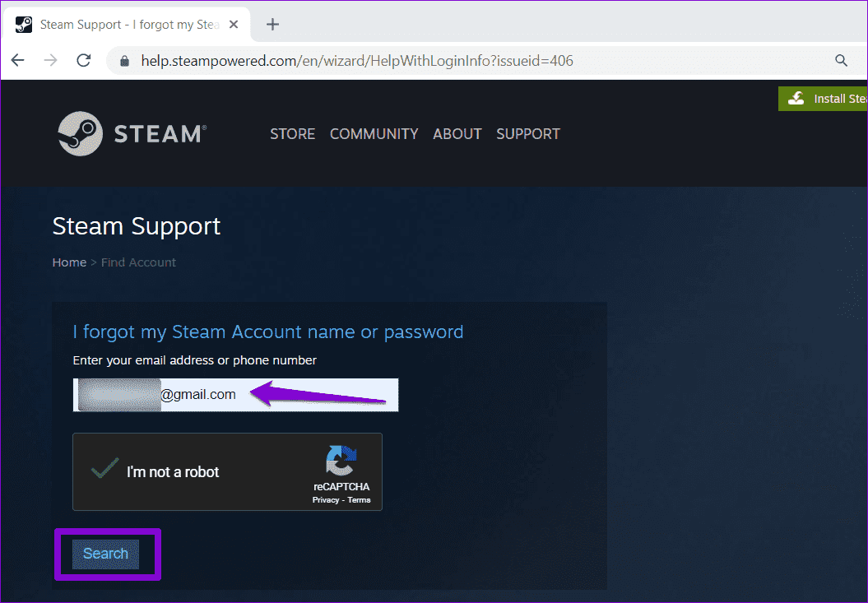The width and height of the screenshot is (868, 603).
Task: Open the SUPPORT menu item
Action: click(x=528, y=134)
